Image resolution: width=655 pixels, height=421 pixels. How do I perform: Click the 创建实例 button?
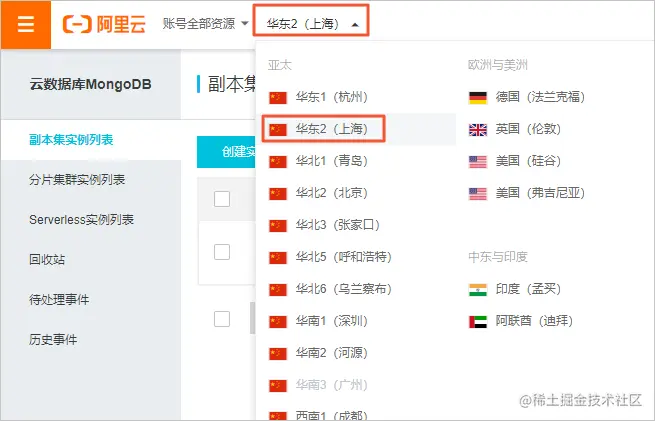pyautogui.click(x=226, y=152)
